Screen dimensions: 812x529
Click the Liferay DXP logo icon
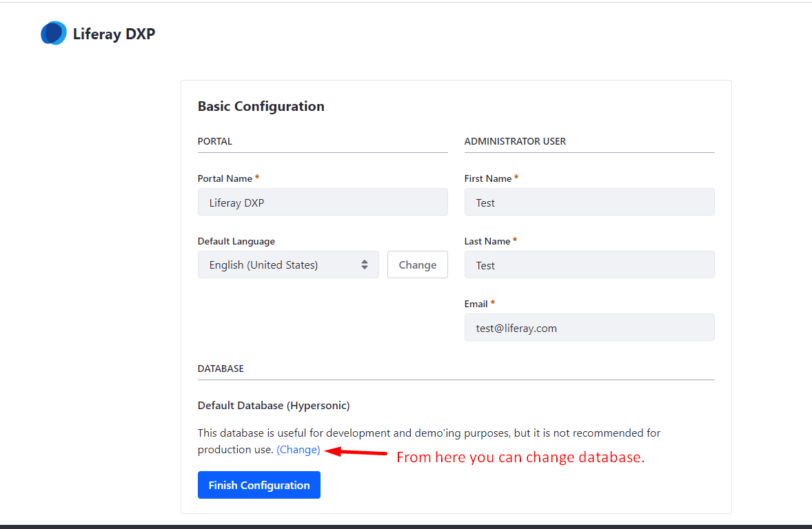(53, 33)
